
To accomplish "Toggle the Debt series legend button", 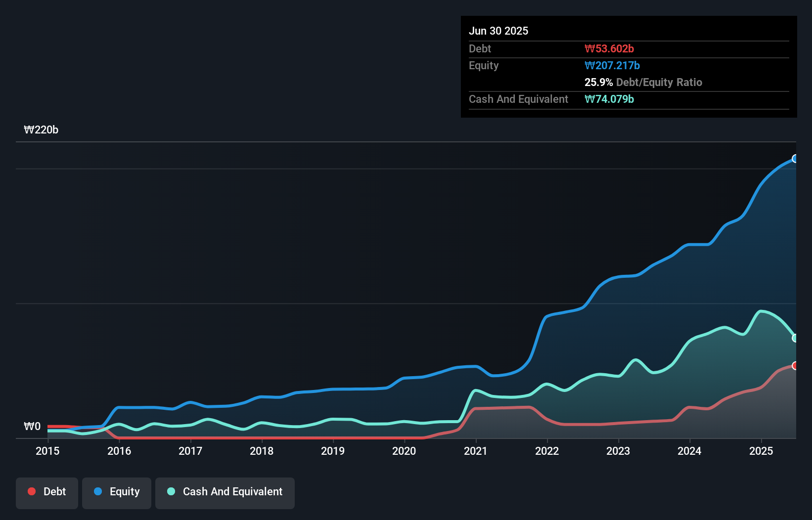I will tap(47, 492).
